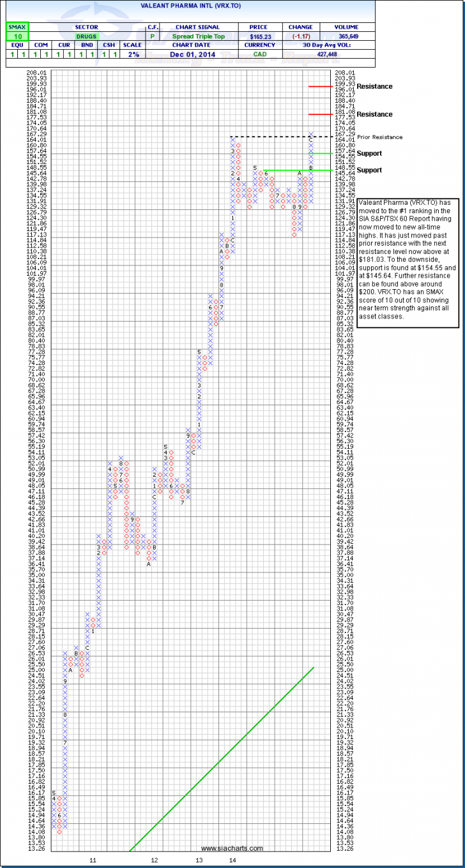The height and width of the screenshot is (868, 465).
Task: Click the $165.23 price value
Action: point(261,37)
